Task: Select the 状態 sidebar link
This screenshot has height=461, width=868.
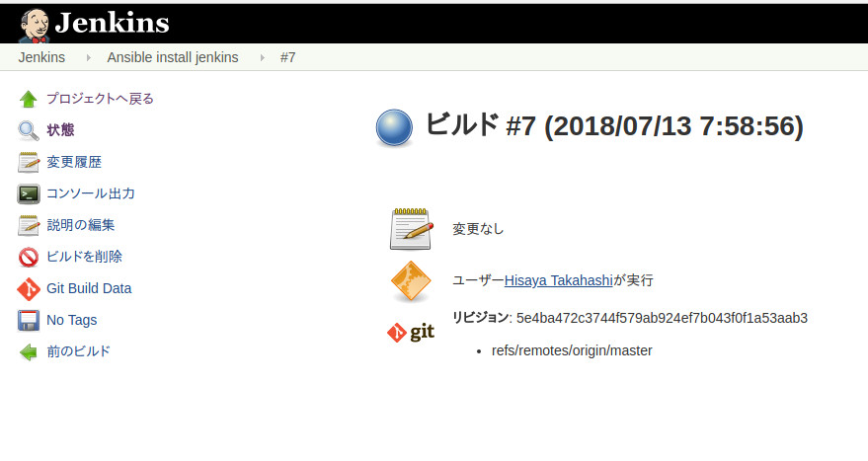Action: pyautogui.click(x=60, y=130)
